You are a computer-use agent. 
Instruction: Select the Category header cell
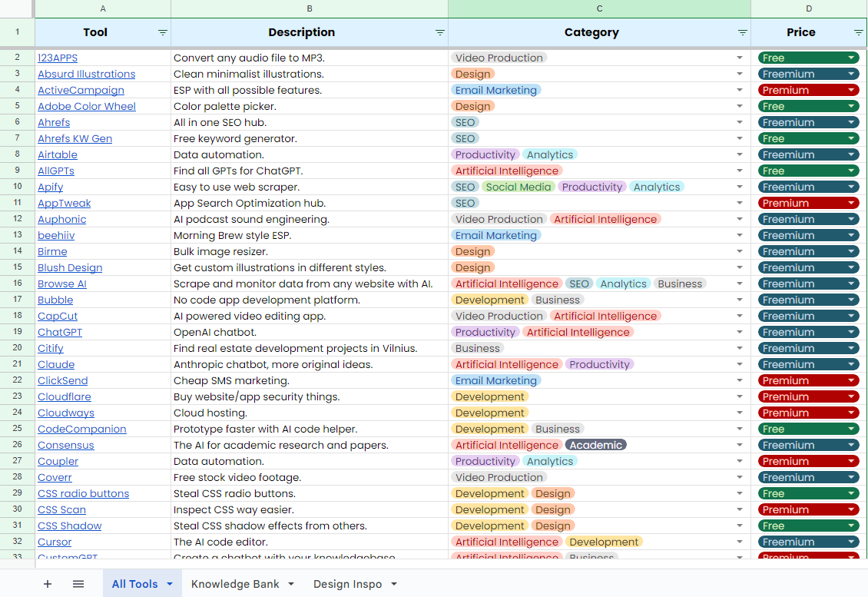click(599, 33)
